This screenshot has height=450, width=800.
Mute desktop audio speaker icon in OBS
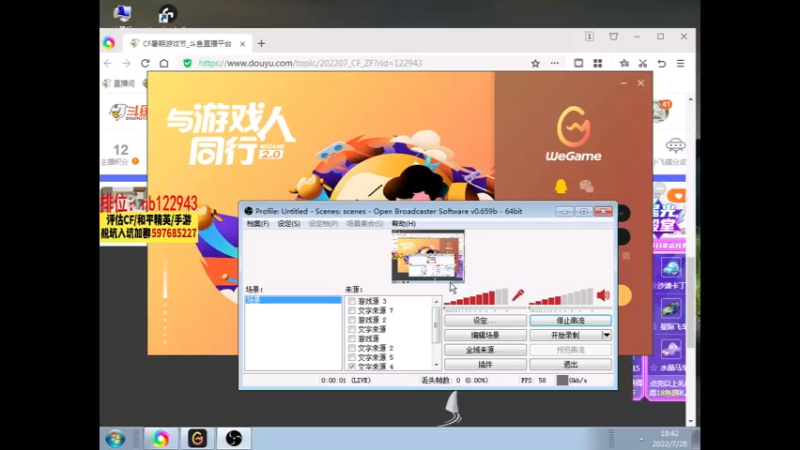coord(603,295)
